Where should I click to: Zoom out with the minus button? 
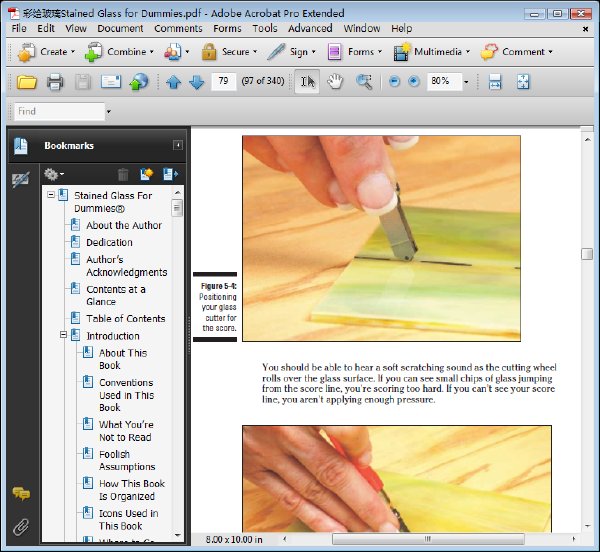coord(395,81)
